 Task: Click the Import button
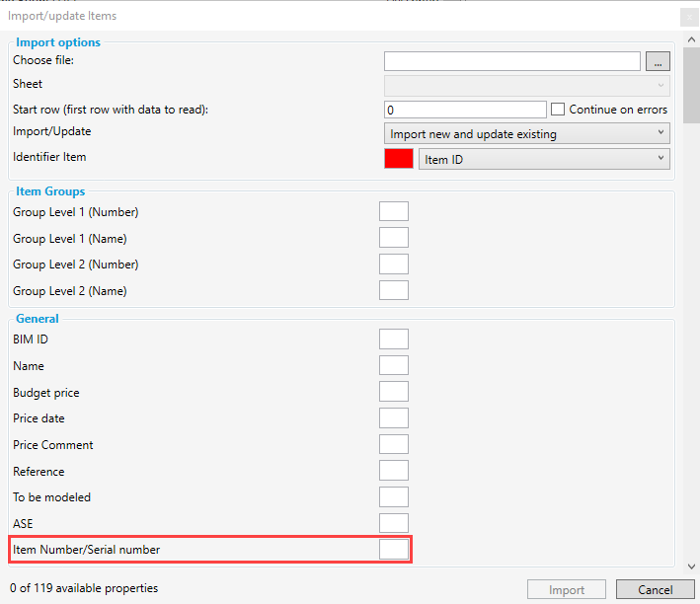pos(567,590)
